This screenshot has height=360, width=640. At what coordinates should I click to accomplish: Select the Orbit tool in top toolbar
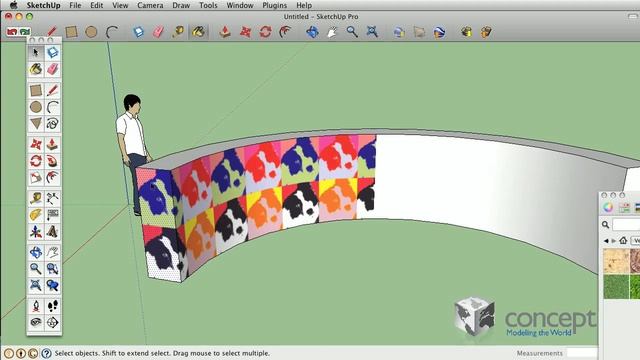(x=312, y=32)
